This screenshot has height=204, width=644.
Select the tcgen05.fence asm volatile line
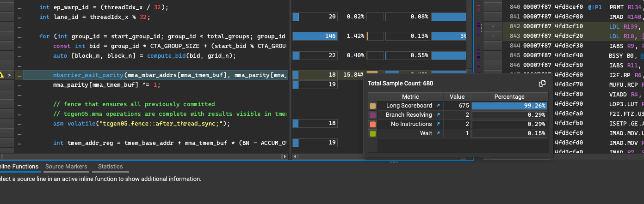[x=142, y=124]
